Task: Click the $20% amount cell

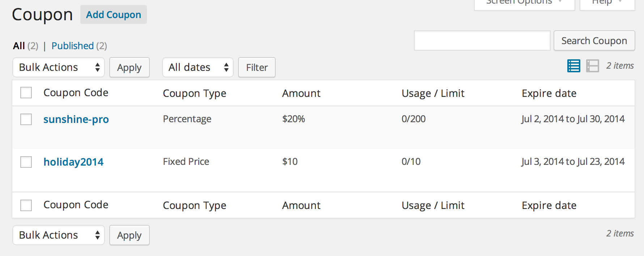Action: point(294,119)
